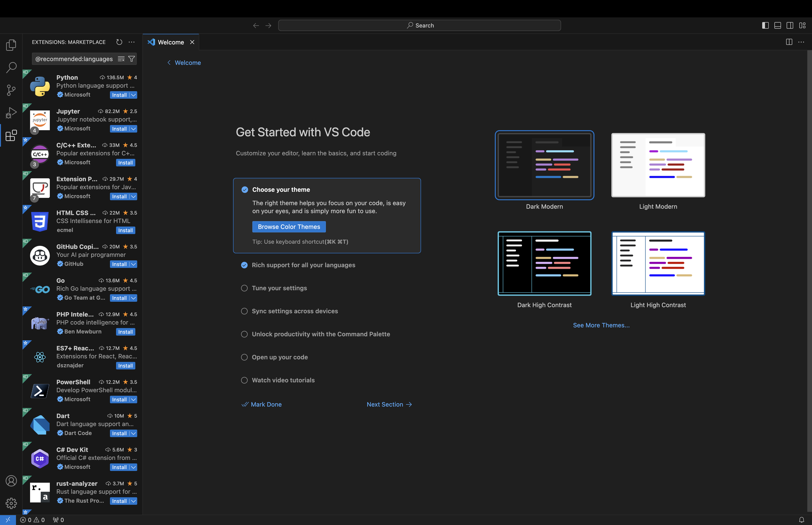Click Browse Color Themes button
This screenshot has height=525, width=812.
coord(289,227)
